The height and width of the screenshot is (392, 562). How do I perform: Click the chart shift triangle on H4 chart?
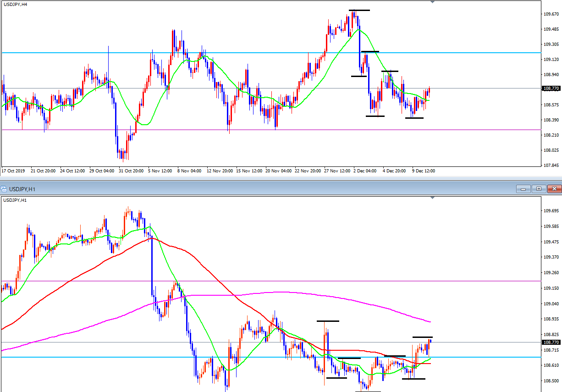tap(432, 2)
